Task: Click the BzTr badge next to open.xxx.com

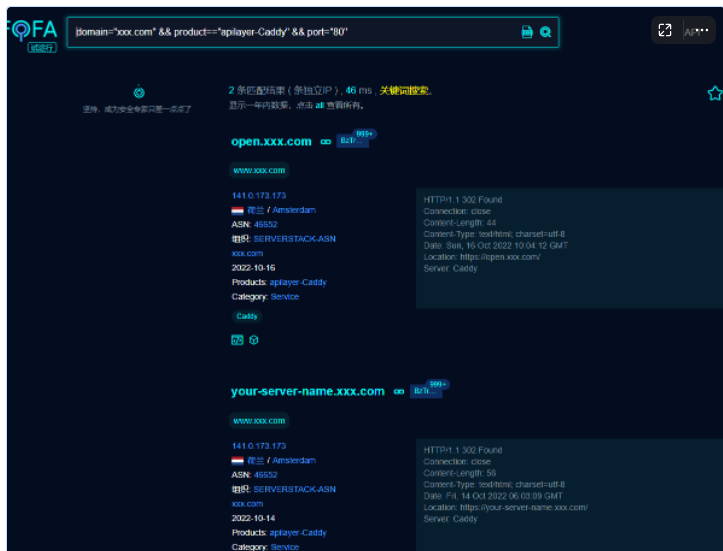Action: (353, 141)
